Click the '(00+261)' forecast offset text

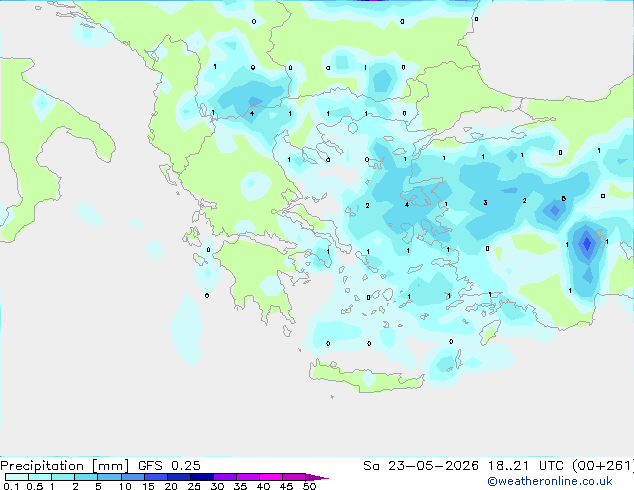(x=602, y=466)
